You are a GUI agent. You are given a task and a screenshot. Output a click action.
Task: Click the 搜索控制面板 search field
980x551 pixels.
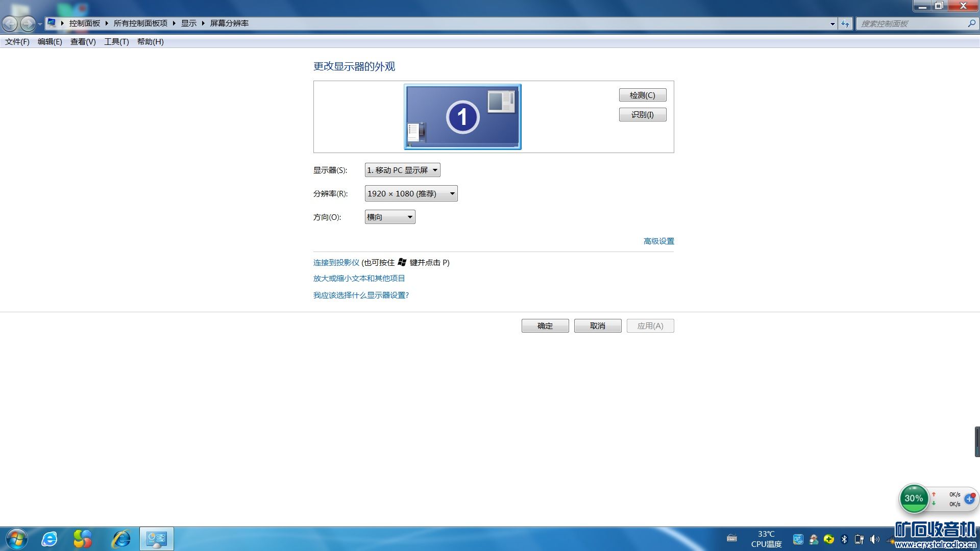[x=911, y=23]
